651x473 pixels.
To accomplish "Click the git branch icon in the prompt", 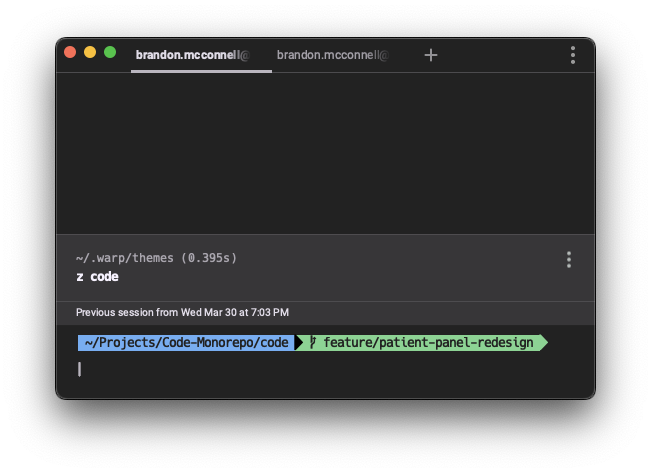I will 313,343.
